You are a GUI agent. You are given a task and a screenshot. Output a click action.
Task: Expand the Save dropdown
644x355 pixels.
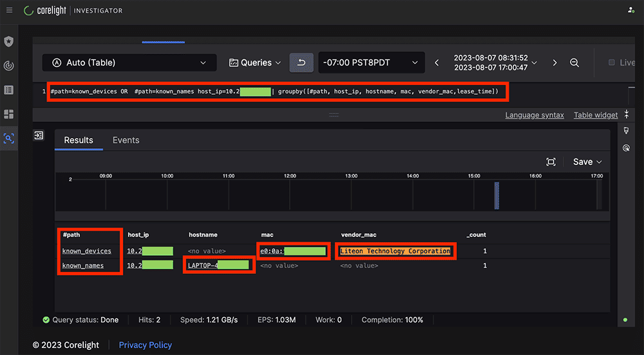(x=587, y=162)
